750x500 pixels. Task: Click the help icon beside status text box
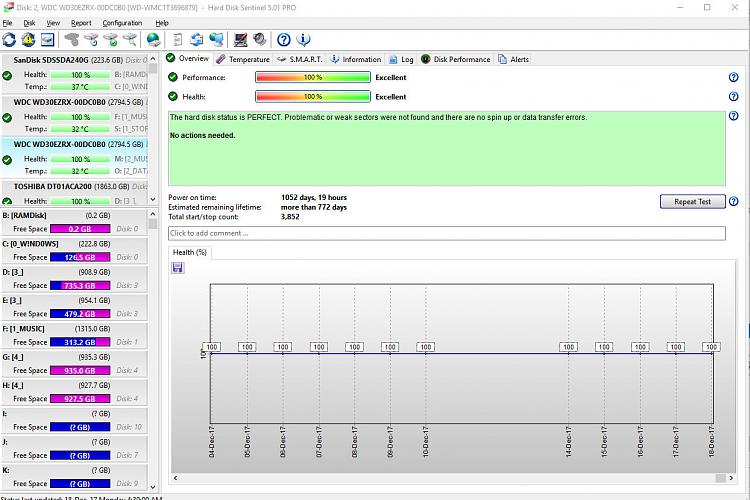click(x=733, y=116)
